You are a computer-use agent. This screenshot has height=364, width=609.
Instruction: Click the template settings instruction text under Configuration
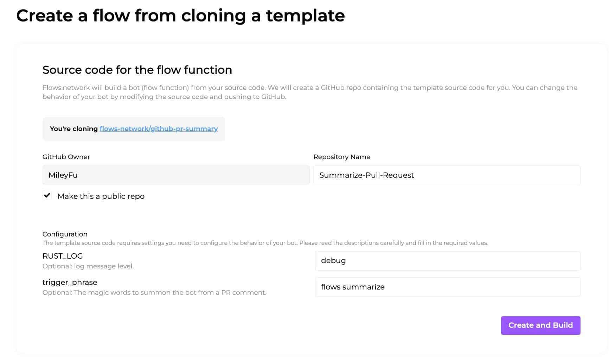coord(265,243)
